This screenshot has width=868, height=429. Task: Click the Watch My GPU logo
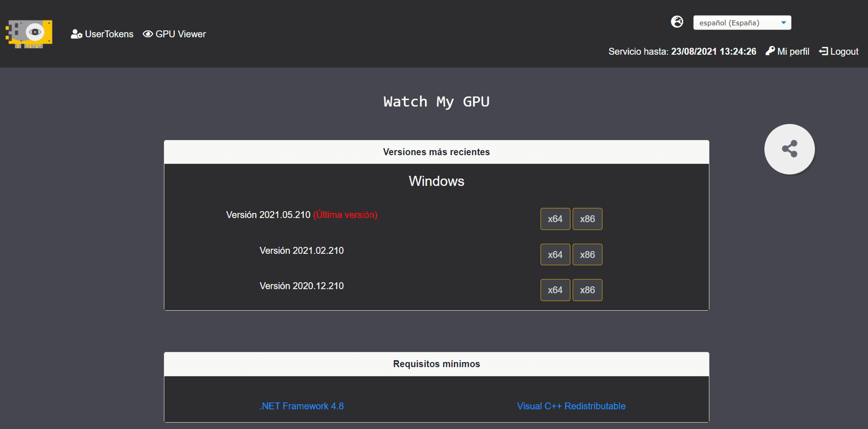point(29,34)
